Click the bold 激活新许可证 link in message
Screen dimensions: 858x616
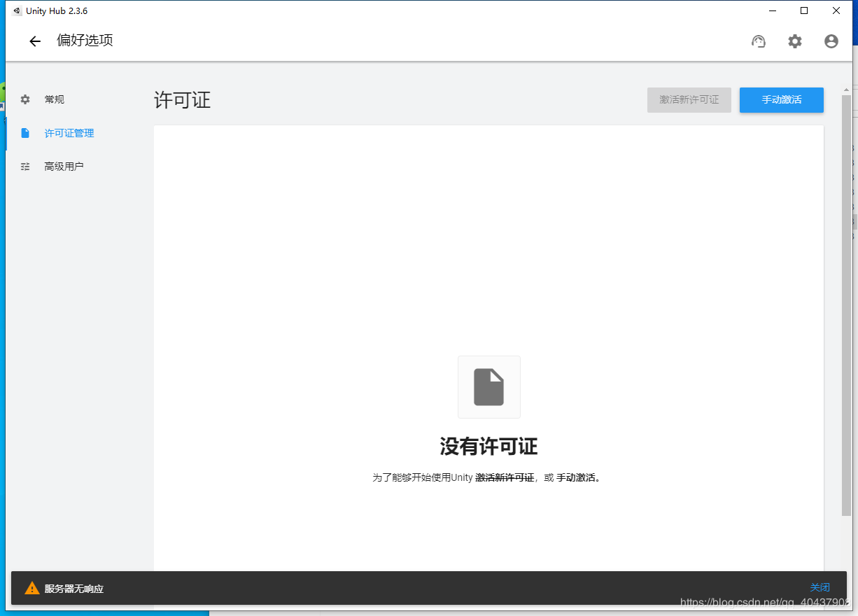[x=505, y=478]
